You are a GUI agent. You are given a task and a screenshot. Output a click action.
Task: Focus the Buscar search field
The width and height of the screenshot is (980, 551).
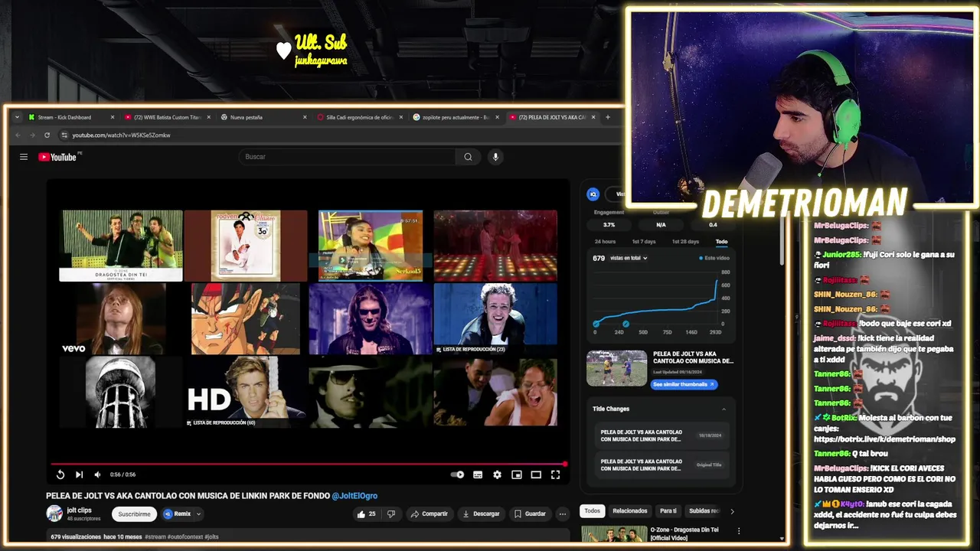click(347, 157)
